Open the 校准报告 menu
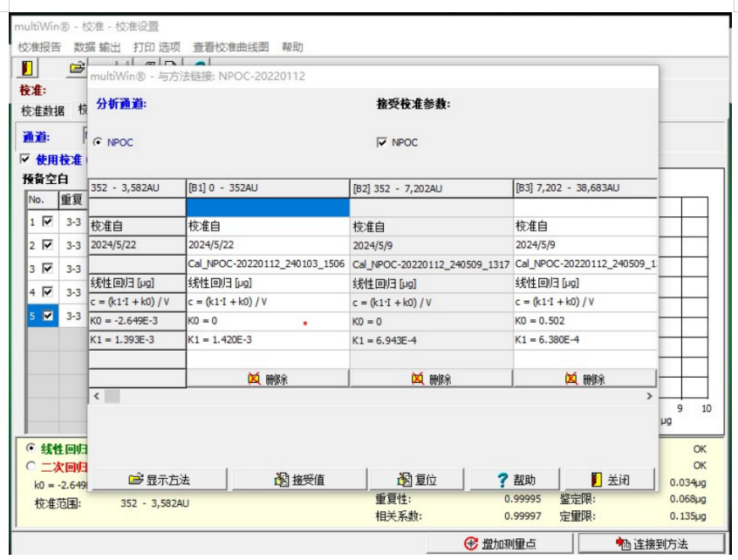Viewport: 738px width, 560px height. coord(40,47)
